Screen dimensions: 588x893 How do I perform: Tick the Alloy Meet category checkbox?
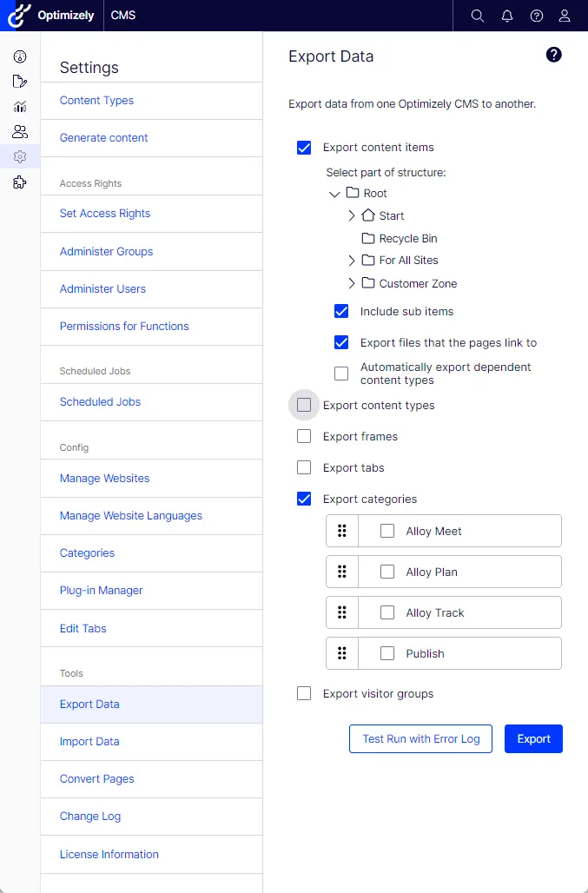pos(387,531)
